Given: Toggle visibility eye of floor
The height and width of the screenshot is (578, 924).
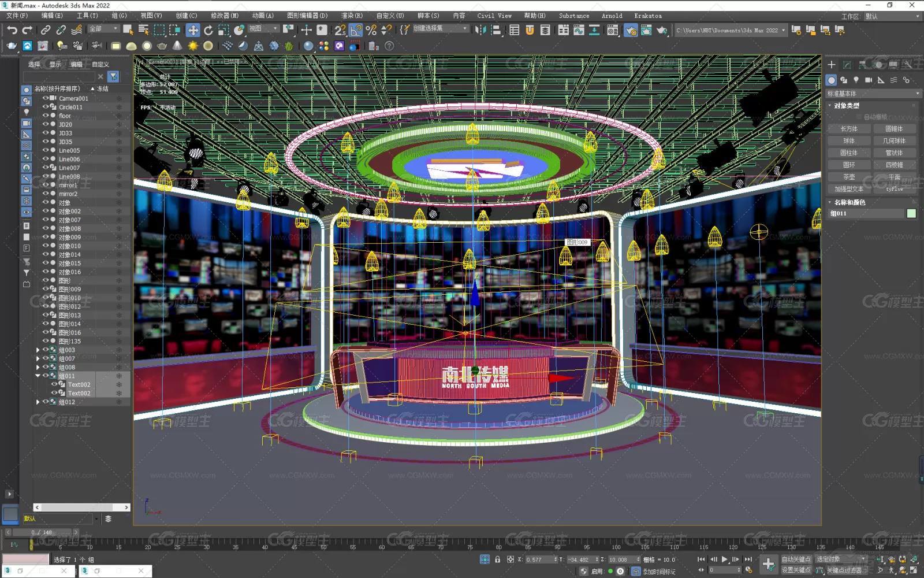Looking at the screenshot, I should click(46, 116).
